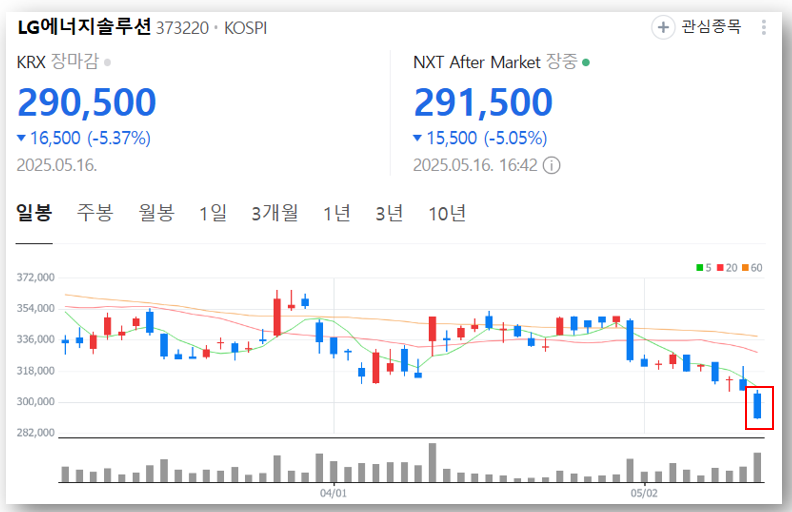Click the 관심종목 label

[712, 27]
